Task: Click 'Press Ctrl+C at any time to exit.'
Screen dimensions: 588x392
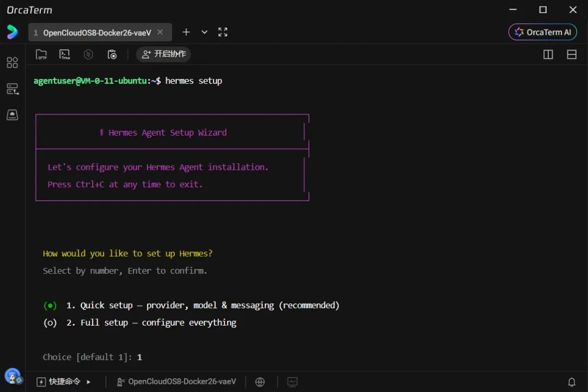Action: tap(125, 185)
